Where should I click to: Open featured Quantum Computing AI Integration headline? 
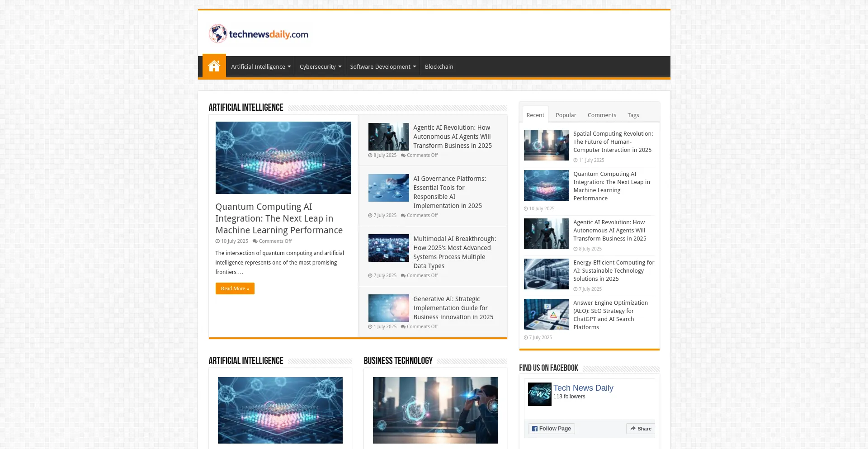tap(279, 218)
